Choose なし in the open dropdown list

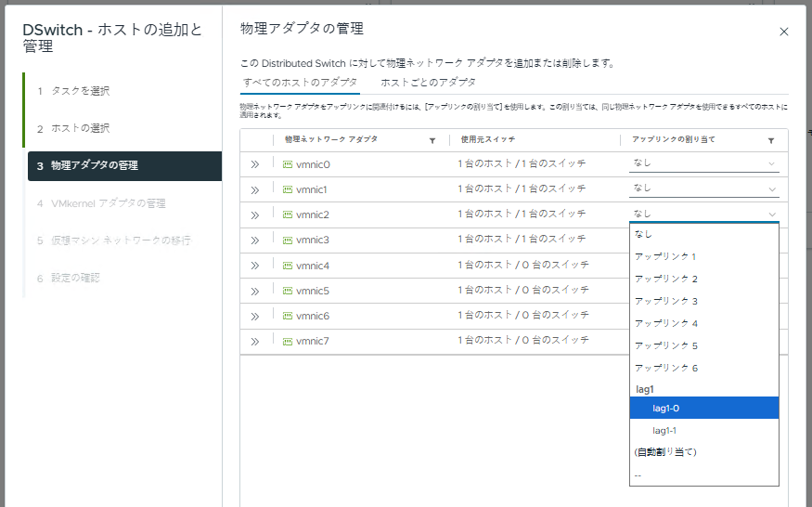pyautogui.click(x=704, y=234)
